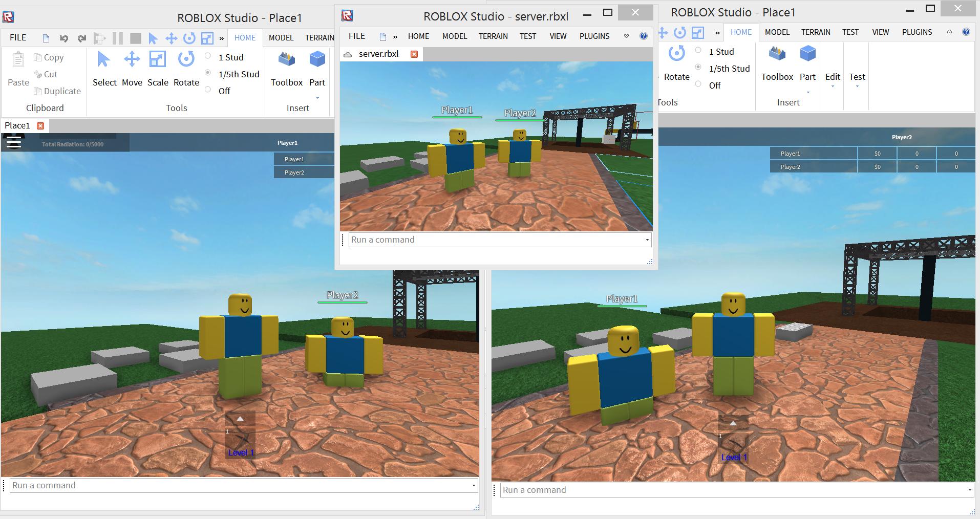Screen dimensions: 980x519
Task: Insert a Part from the left Place1 ribbon
Action: click(317, 69)
